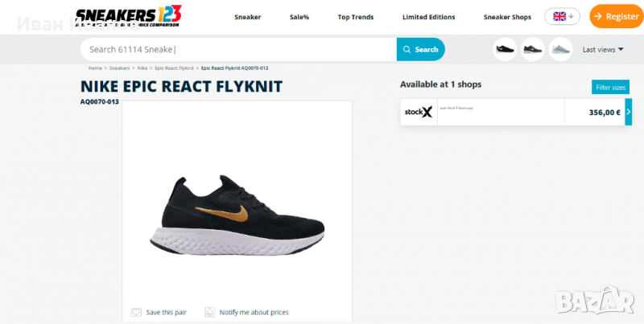Open the UK flag language selector
The height and width of the screenshot is (324, 644).
coord(562,16)
